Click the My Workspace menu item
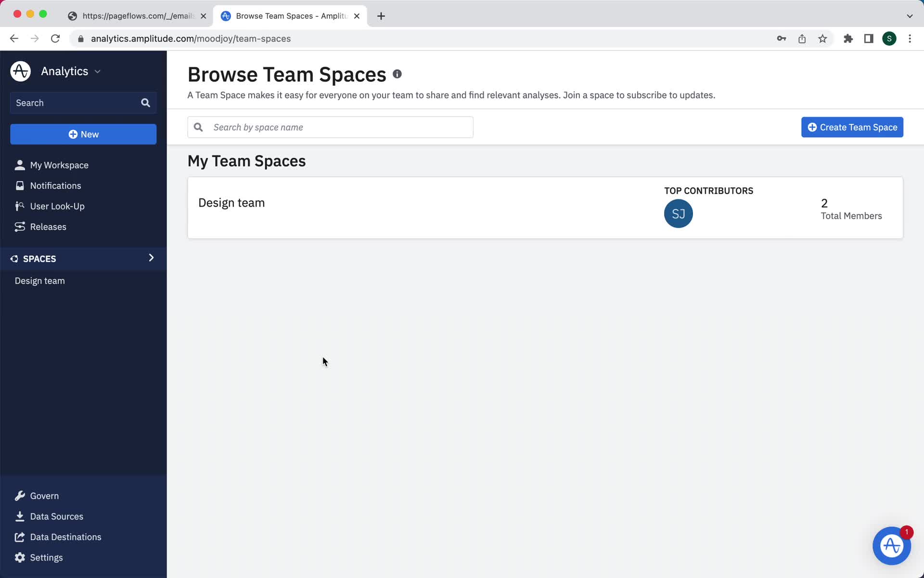The height and width of the screenshot is (578, 924). (x=59, y=164)
